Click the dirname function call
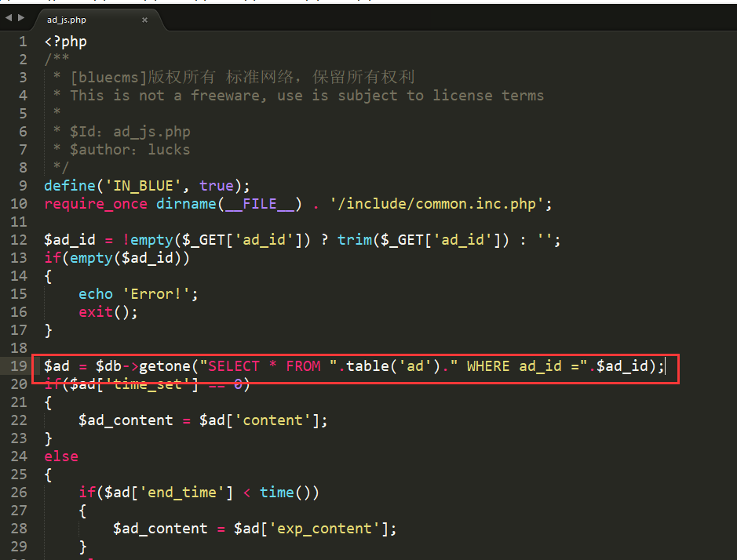Screen dimensions: 737x560 click(x=186, y=204)
